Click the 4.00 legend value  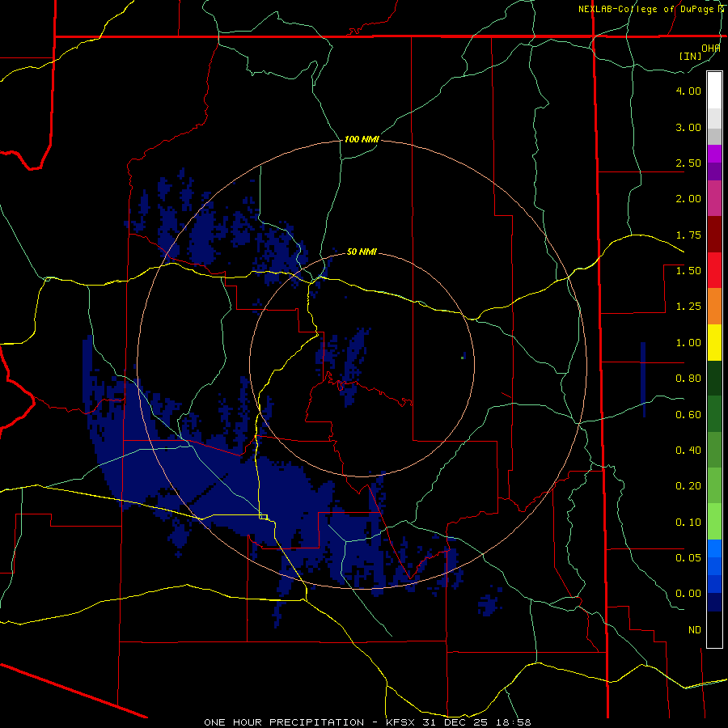tap(688, 91)
